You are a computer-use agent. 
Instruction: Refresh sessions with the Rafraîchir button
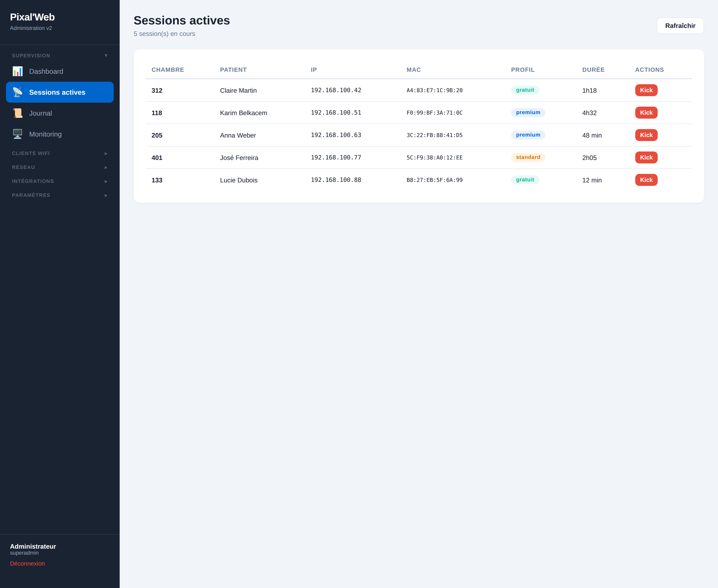680,26
